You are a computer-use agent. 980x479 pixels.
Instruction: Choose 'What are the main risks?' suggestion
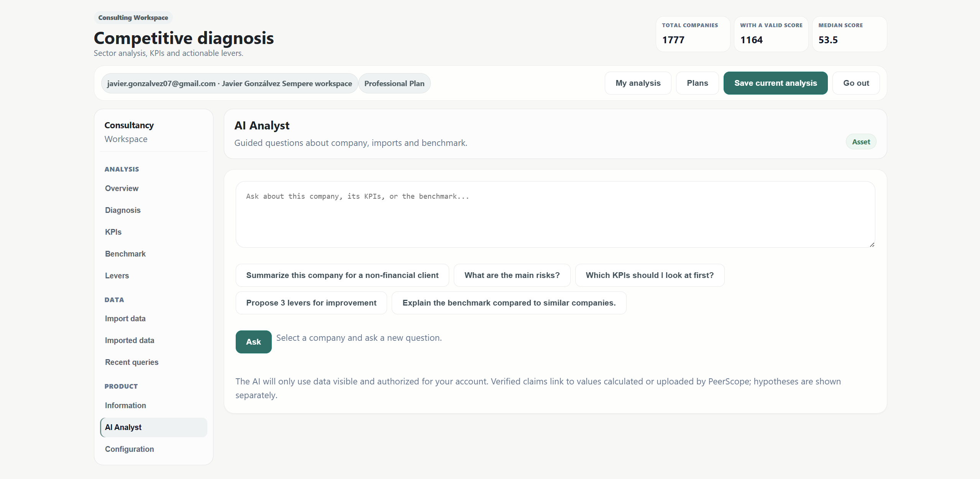coord(512,275)
